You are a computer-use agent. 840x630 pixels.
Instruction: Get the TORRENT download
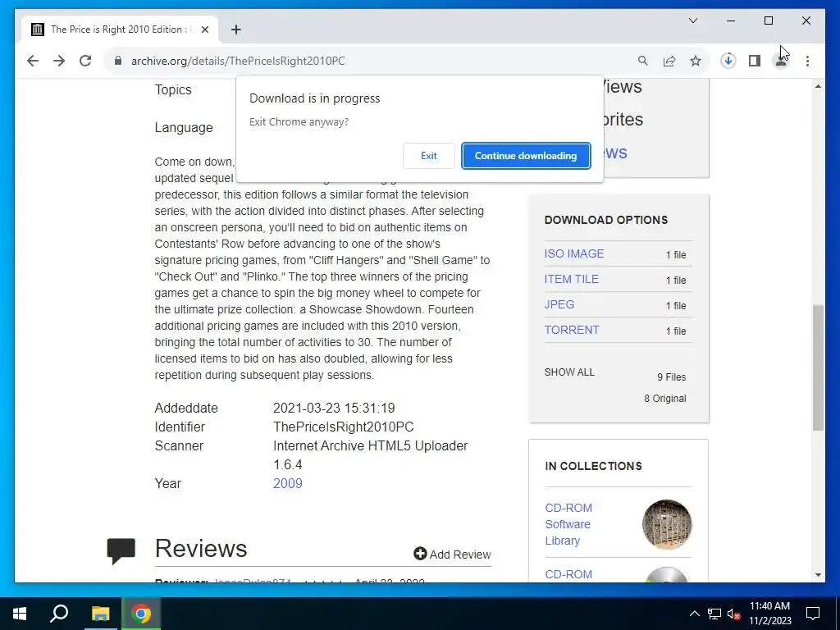572,330
